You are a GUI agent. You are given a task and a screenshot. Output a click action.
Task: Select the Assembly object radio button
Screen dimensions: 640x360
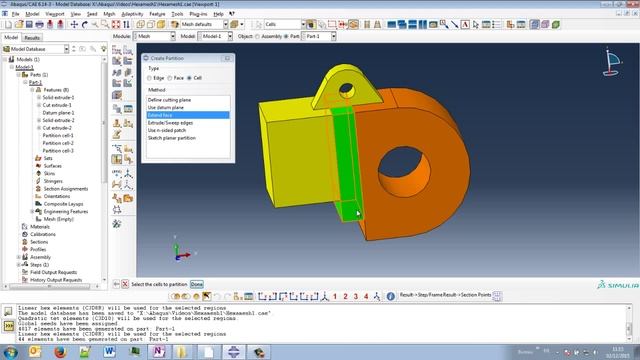pos(257,36)
